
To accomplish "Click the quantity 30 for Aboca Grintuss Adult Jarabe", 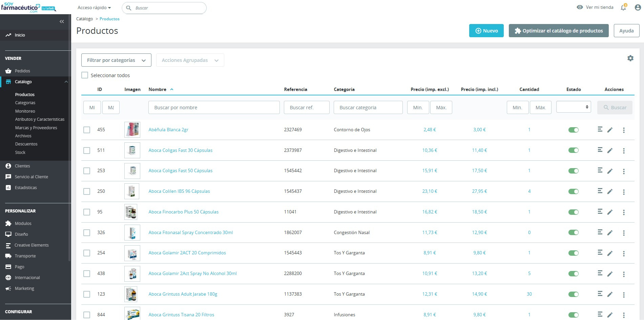I will (x=529, y=294).
